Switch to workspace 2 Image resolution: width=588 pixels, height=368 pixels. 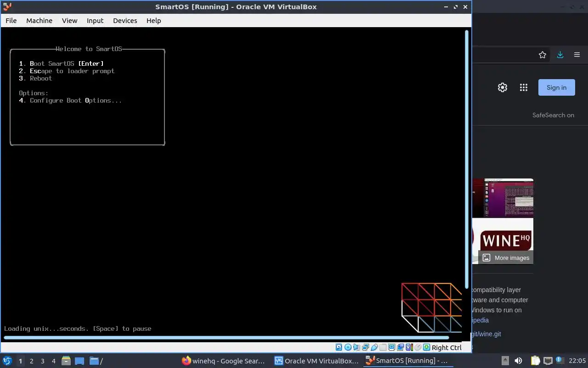(x=32, y=361)
